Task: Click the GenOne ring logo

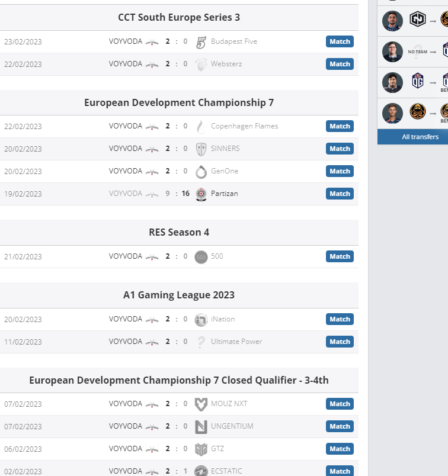Action: [x=201, y=172]
